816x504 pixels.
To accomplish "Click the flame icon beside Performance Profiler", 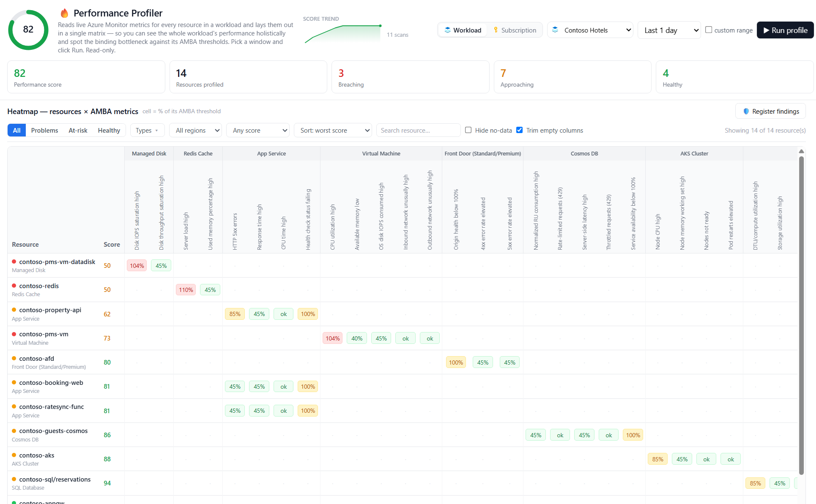I will point(64,13).
